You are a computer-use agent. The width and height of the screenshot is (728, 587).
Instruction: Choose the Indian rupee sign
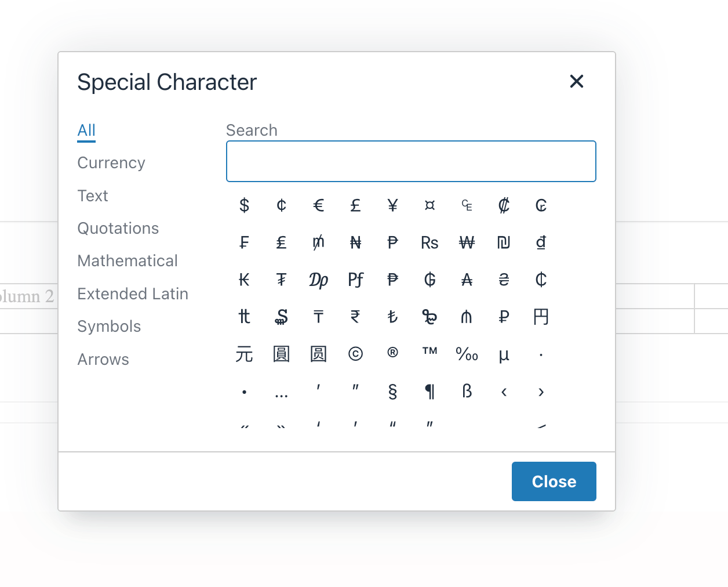pos(355,317)
